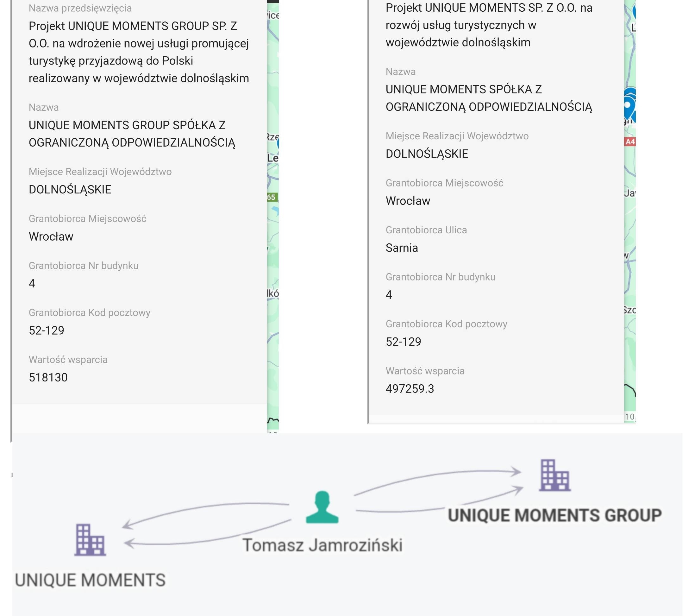Select the Tomasz Jamroziński person icon
Image resolution: width=695 pixels, height=616 pixels.
(x=322, y=507)
